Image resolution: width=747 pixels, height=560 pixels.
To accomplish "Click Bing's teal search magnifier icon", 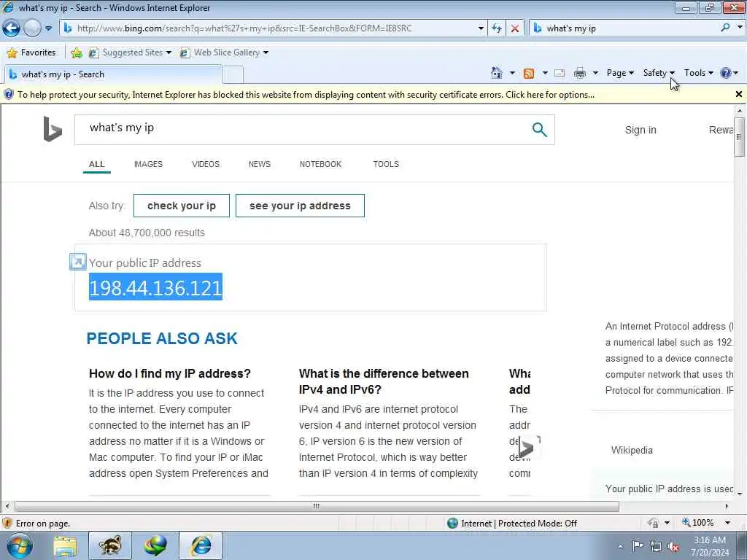I will pos(539,130).
